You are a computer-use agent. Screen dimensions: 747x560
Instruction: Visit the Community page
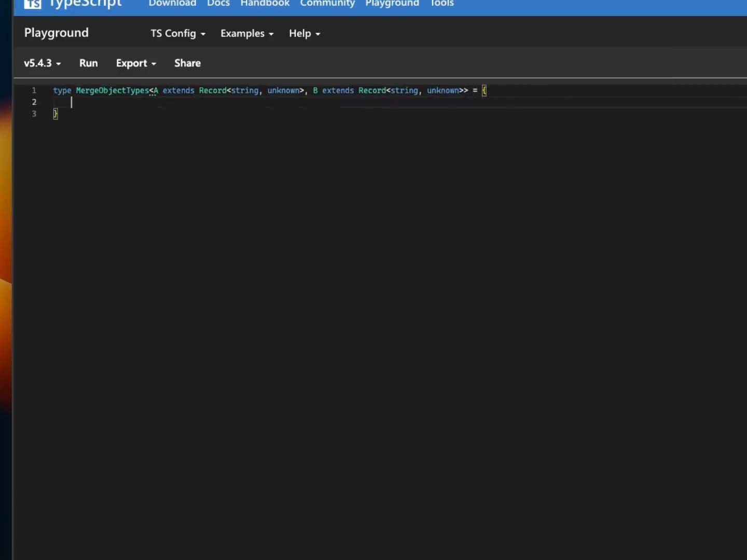[327, 4]
